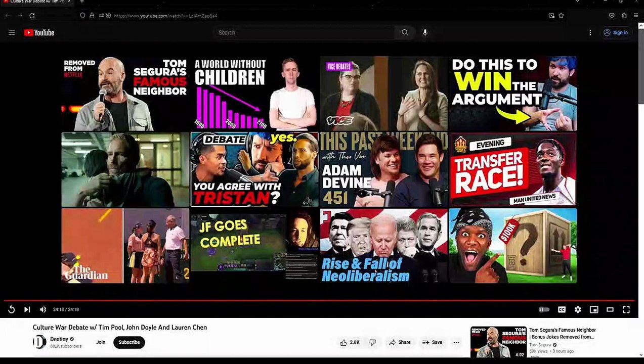Open the browser extensions puzzle icon

point(624,16)
